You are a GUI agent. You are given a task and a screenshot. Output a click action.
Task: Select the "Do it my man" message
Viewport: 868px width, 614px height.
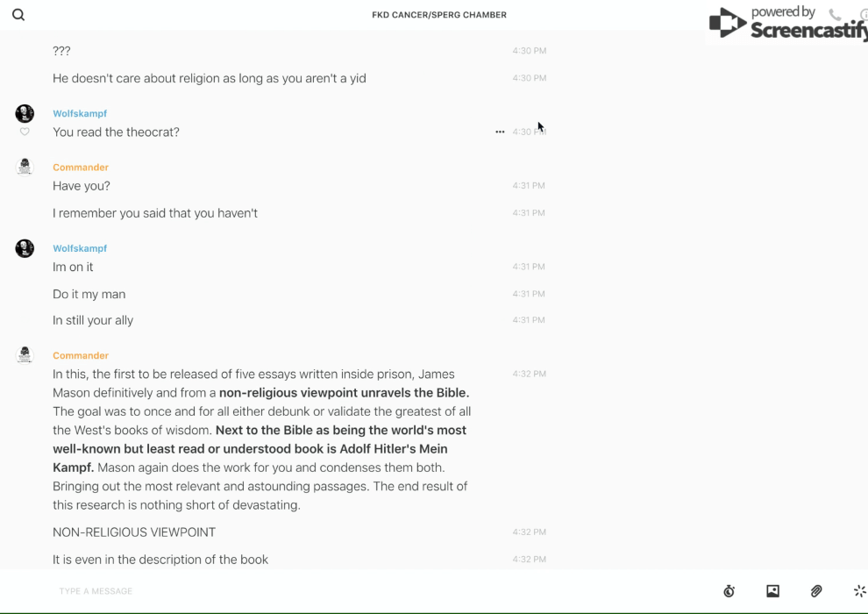pos(89,294)
